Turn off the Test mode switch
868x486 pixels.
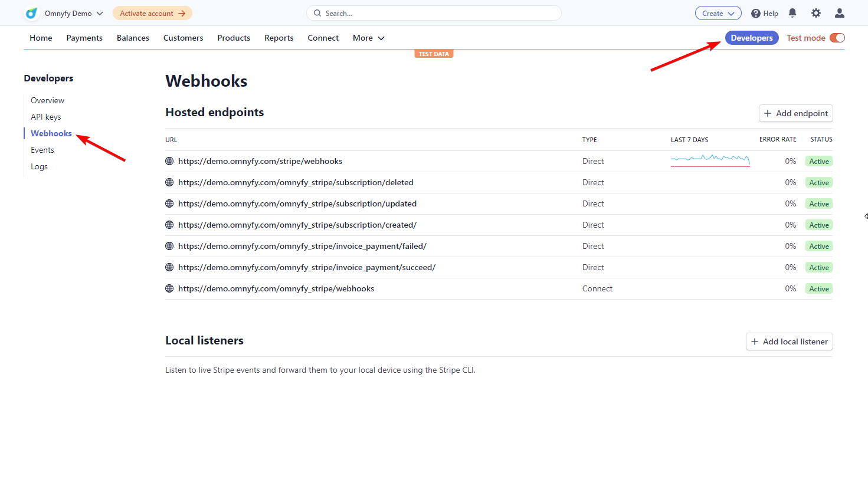(837, 38)
